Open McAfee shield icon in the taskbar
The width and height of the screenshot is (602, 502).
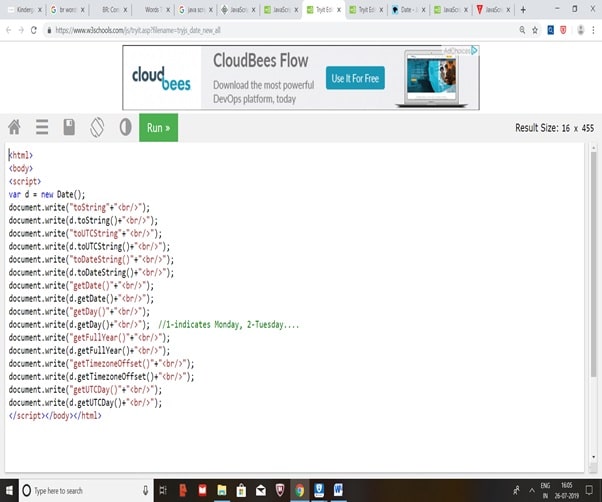coord(280,490)
